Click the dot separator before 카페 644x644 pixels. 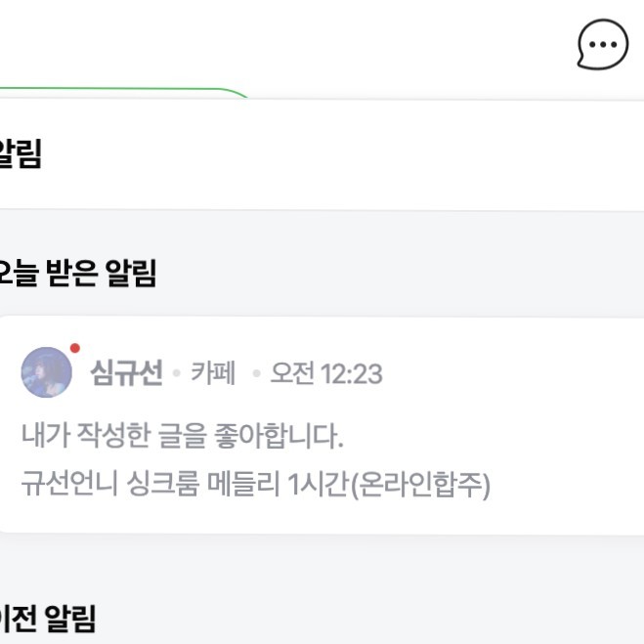pos(177,374)
